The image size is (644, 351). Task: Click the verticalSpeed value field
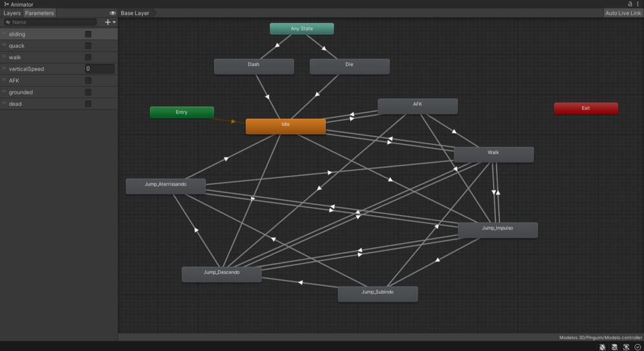click(x=99, y=69)
